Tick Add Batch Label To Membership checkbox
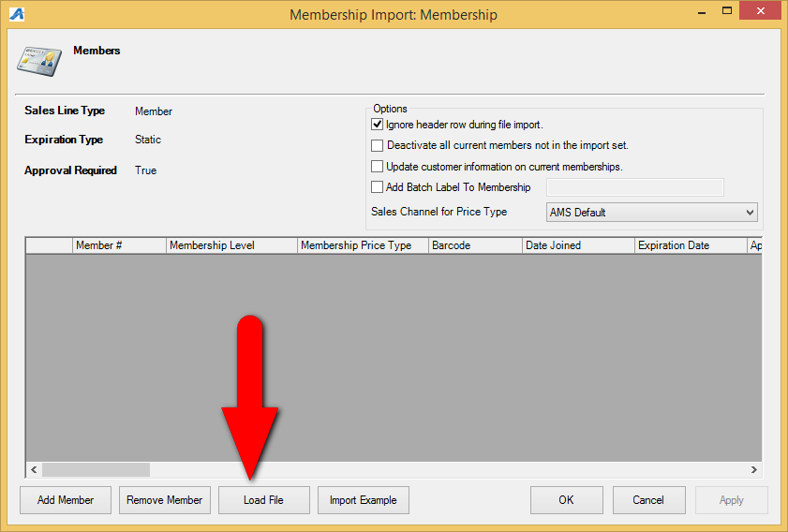The height and width of the screenshot is (532, 788). pyautogui.click(x=377, y=187)
